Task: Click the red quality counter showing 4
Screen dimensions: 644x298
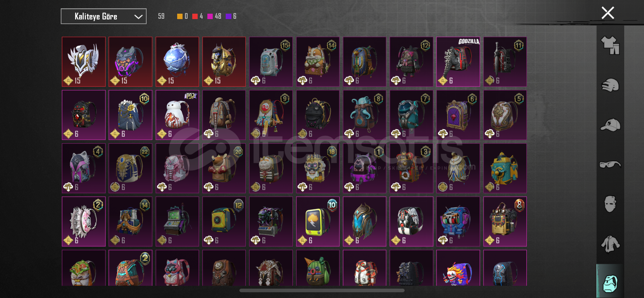Action: click(x=198, y=16)
